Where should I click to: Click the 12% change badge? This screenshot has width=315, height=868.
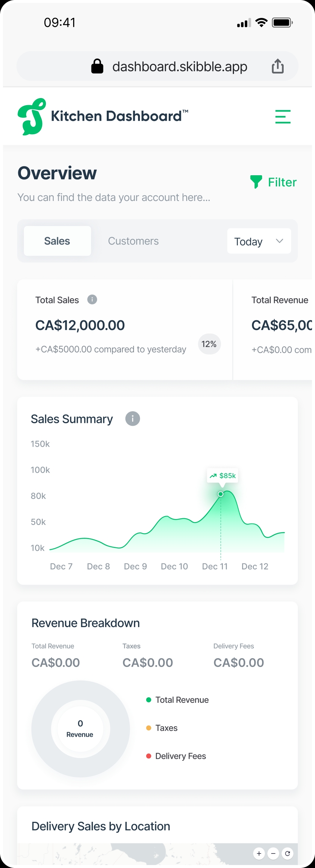[x=209, y=344]
